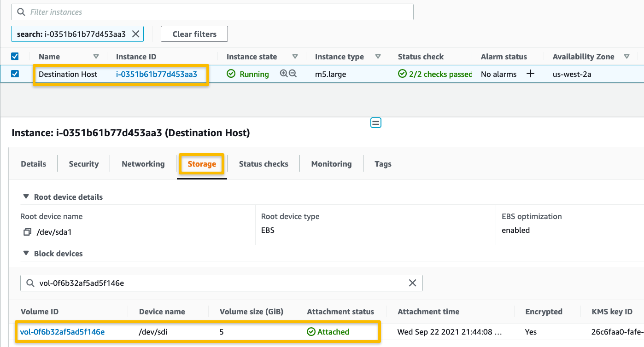
Task: Copy the root device name /dev/sda1
Action: [27, 231]
